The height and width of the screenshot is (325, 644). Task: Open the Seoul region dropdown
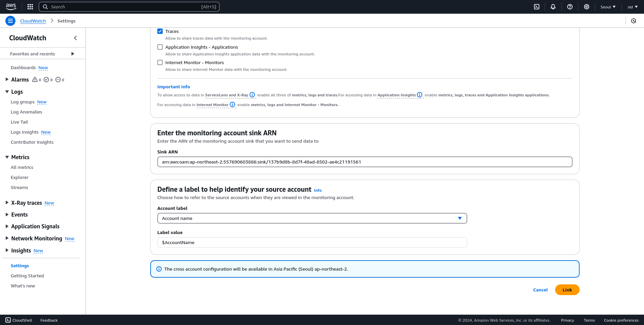click(x=608, y=7)
